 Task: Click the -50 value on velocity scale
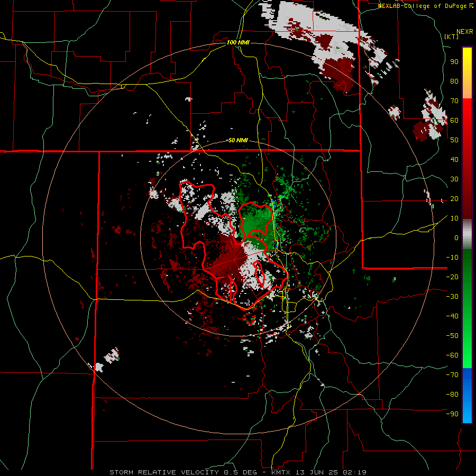pyautogui.click(x=452, y=336)
